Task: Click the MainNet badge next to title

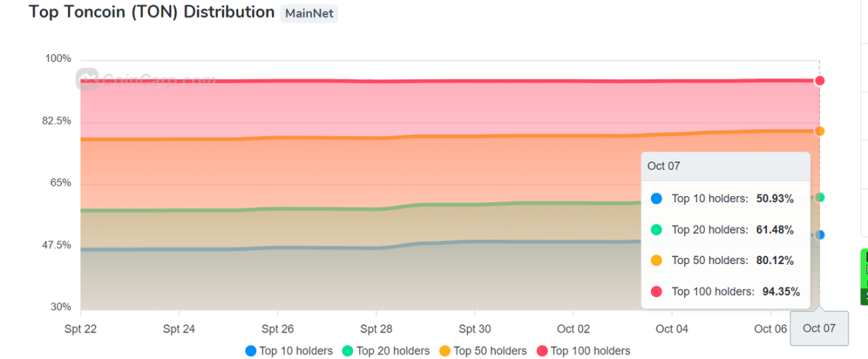Action: click(x=309, y=14)
